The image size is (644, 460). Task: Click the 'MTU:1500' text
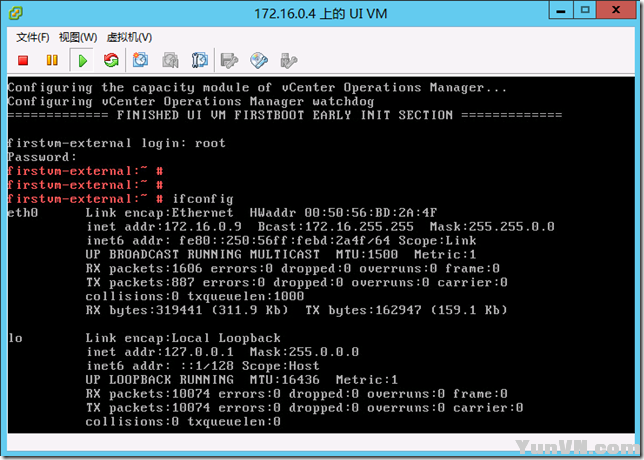click(367, 255)
